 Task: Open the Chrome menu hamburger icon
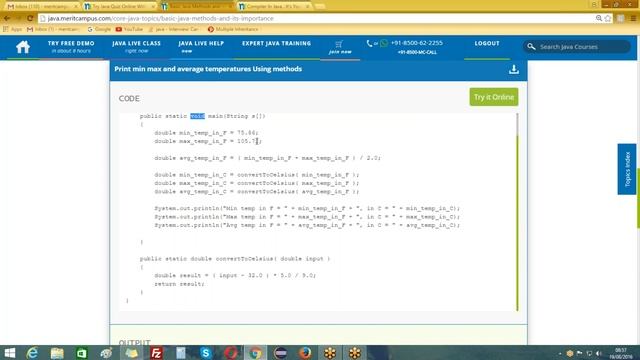point(633,18)
